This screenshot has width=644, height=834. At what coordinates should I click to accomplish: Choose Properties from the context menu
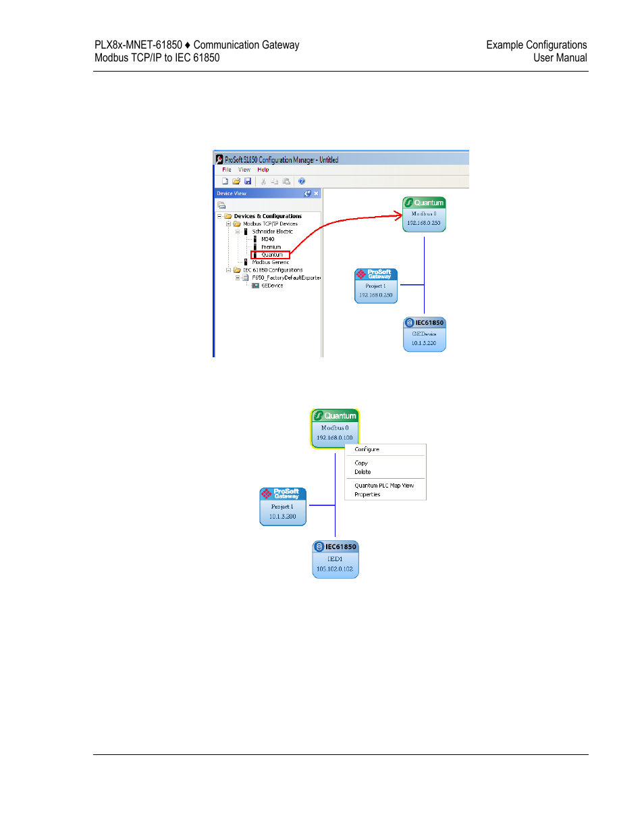coord(367,495)
